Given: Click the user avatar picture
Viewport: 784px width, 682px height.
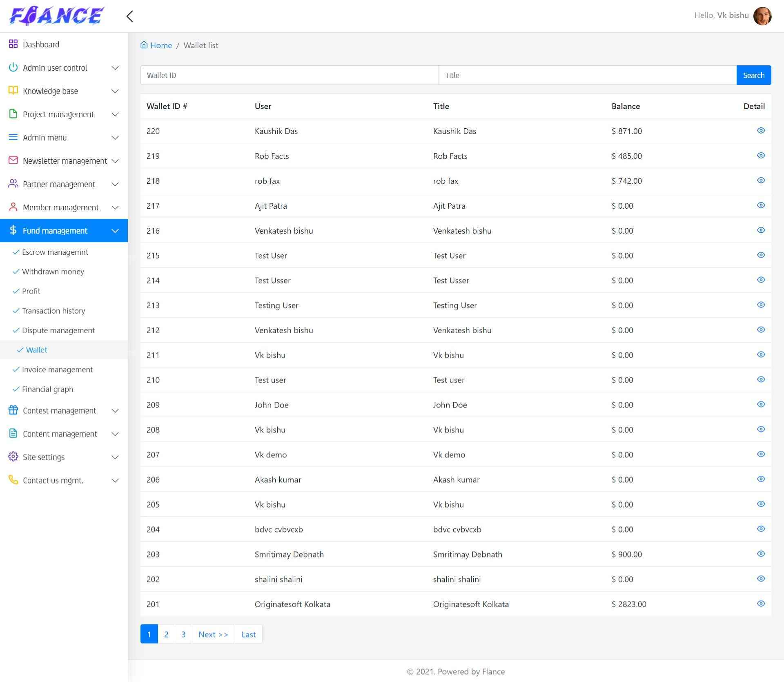Looking at the screenshot, I should click(762, 16).
